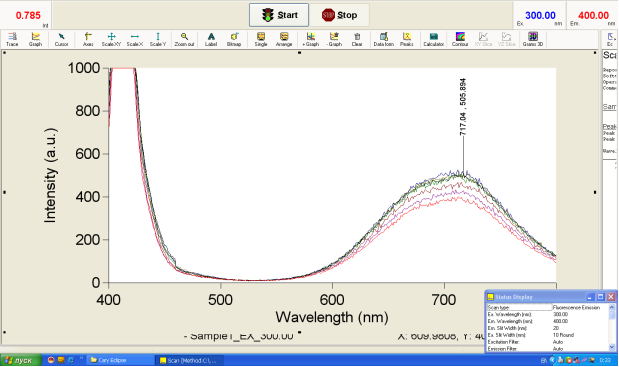Click the Clear trash can icon

[x=357, y=39]
